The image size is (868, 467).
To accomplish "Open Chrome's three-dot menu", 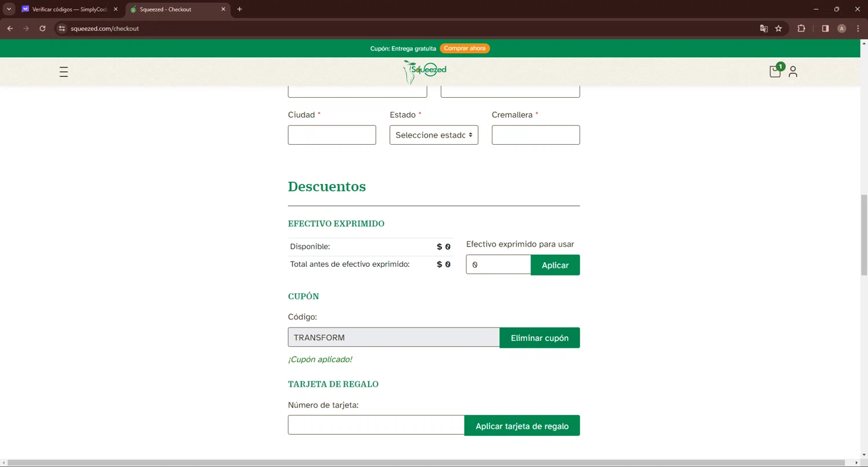I will tap(858, 28).
